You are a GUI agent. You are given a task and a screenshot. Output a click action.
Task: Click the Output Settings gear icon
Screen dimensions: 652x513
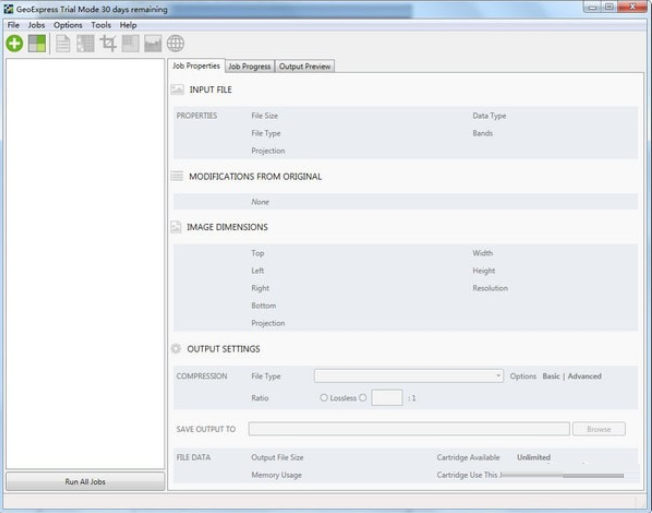[x=177, y=349]
